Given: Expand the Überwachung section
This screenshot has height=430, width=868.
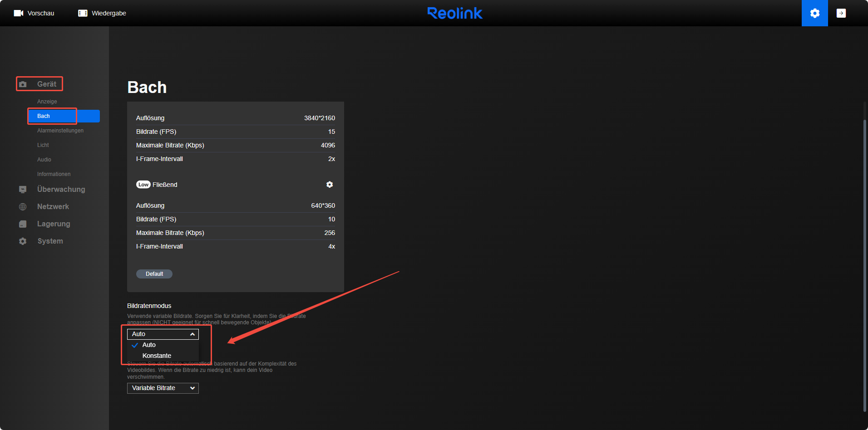Looking at the screenshot, I should pos(61,189).
